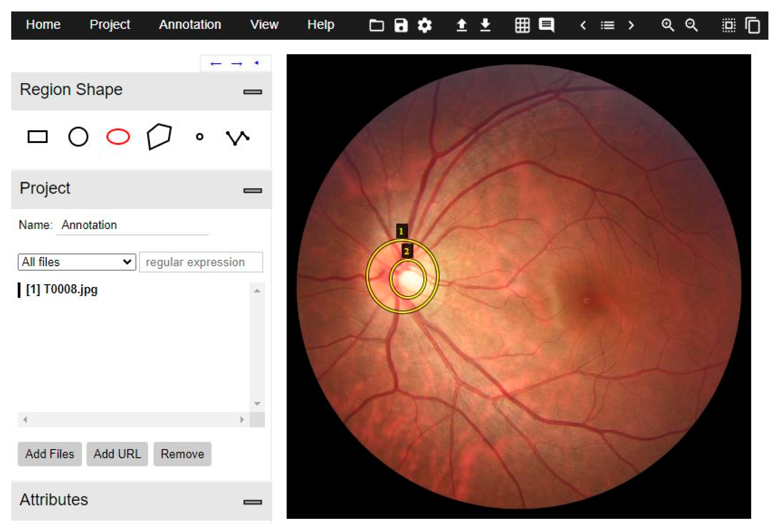Select the ellipse region shape tool
Image resolution: width=779 pixels, height=532 pixels.
[x=118, y=137]
